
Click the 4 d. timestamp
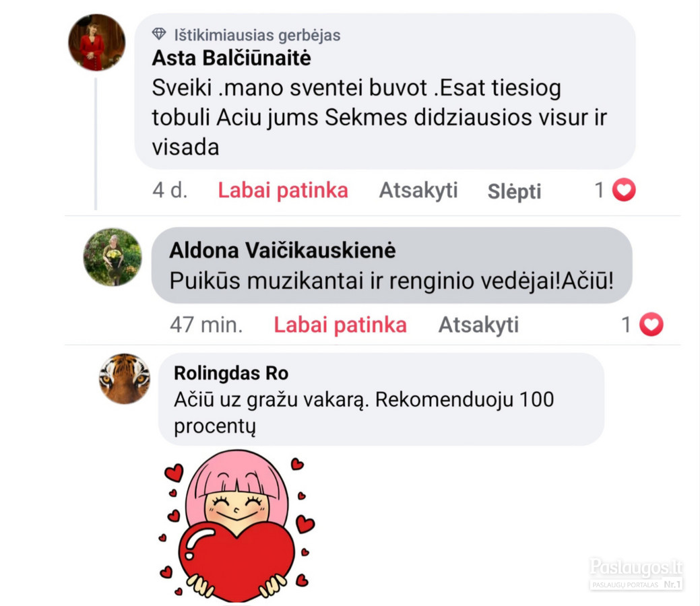[170, 191]
